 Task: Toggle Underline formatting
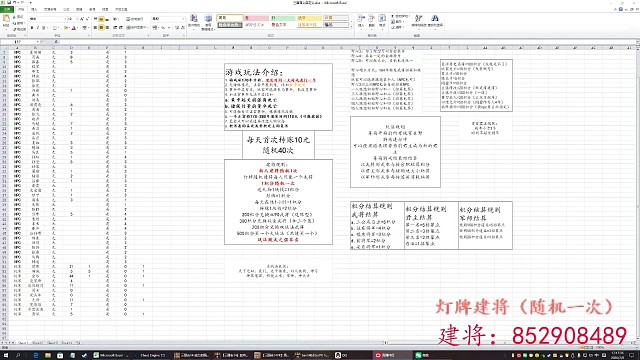pyautogui.click(x=43, y=28)
